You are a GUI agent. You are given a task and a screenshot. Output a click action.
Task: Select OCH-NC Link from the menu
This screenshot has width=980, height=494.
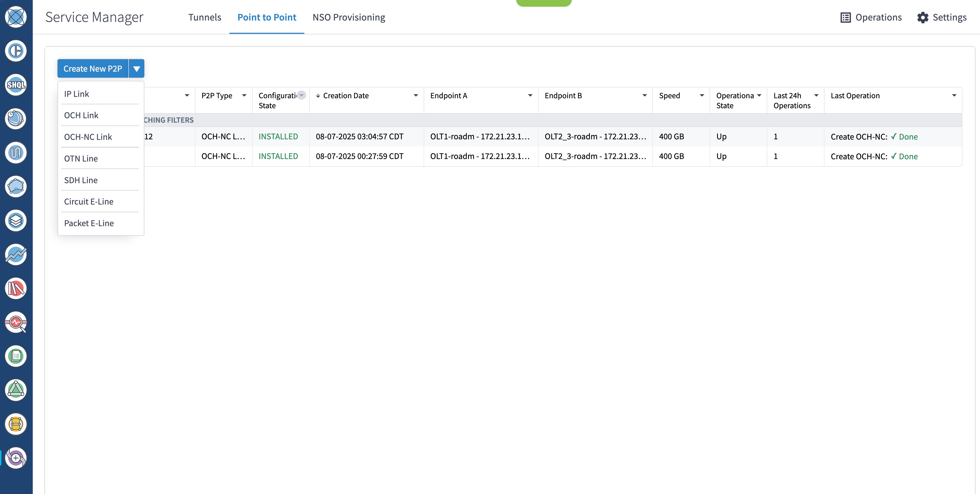(x=88, y=137)
